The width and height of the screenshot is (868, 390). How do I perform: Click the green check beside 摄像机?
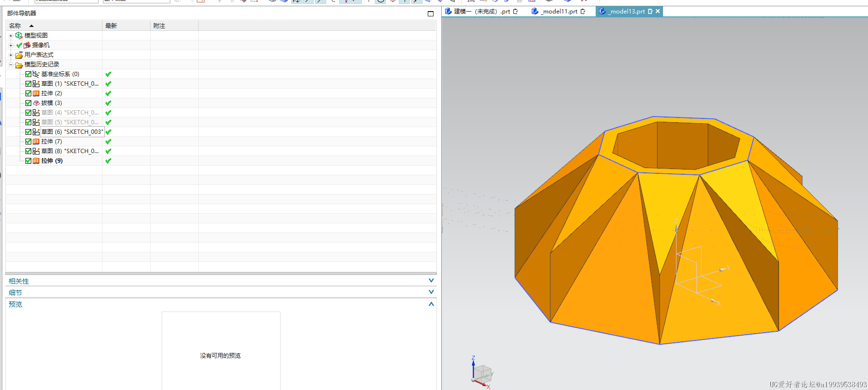coord(19,45)
